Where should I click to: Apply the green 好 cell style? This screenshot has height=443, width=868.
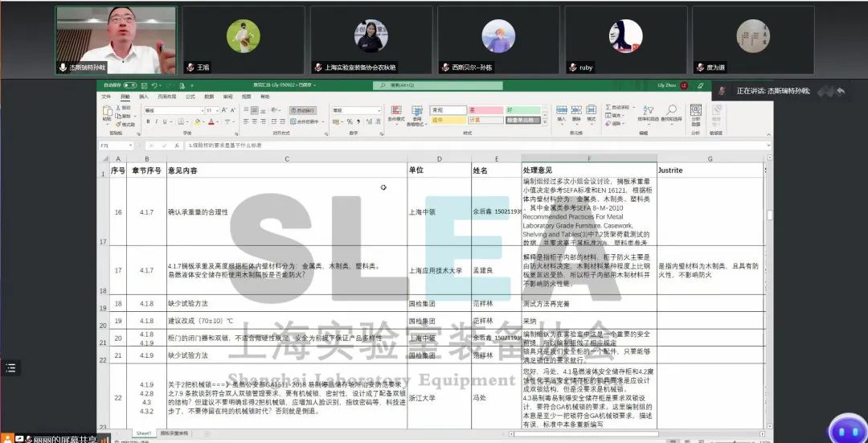coord(523,110)
